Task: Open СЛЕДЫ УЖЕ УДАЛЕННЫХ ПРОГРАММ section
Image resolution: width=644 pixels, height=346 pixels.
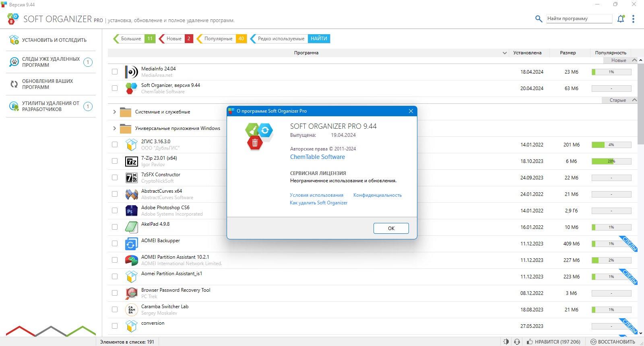Action: (x=51, y=62)
